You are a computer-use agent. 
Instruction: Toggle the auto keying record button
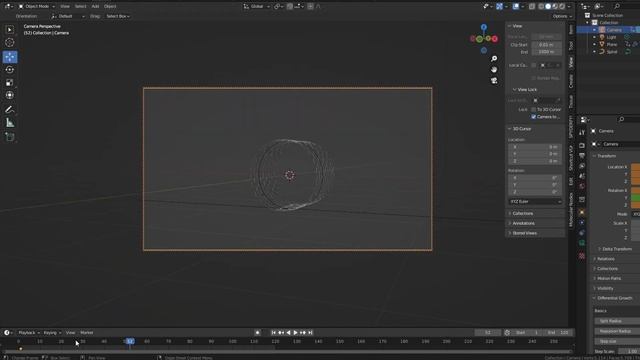257,333
